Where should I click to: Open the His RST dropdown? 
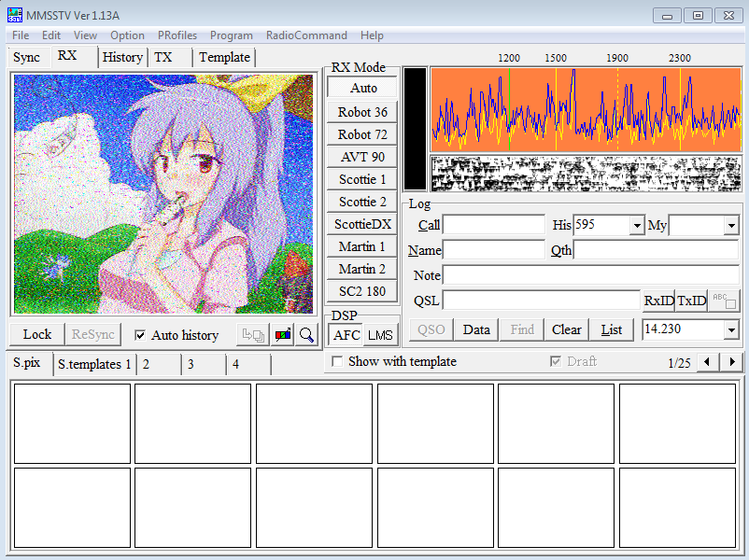click(x=636, y=225)
